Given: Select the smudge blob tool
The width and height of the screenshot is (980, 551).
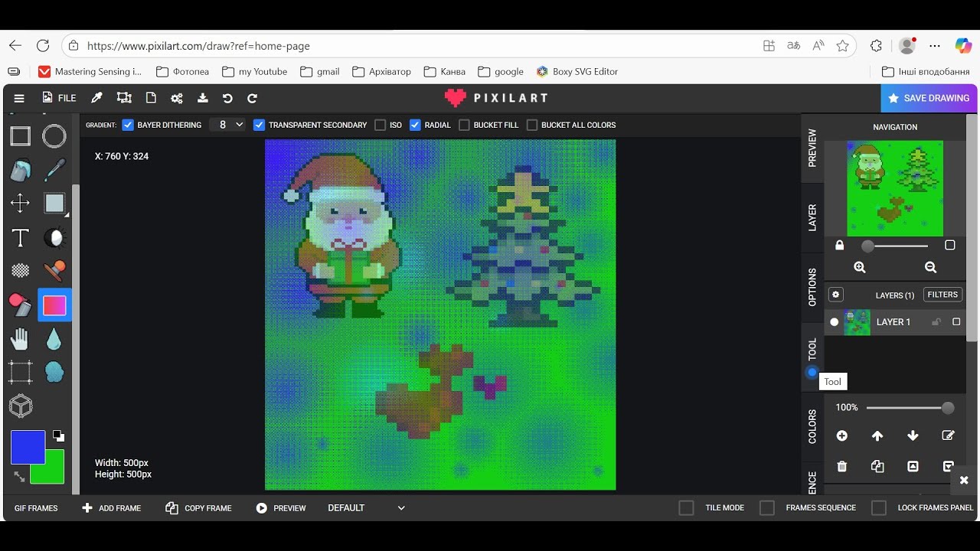Looking at the screenshot, I should pyautogui.click(x=54, y=372).
